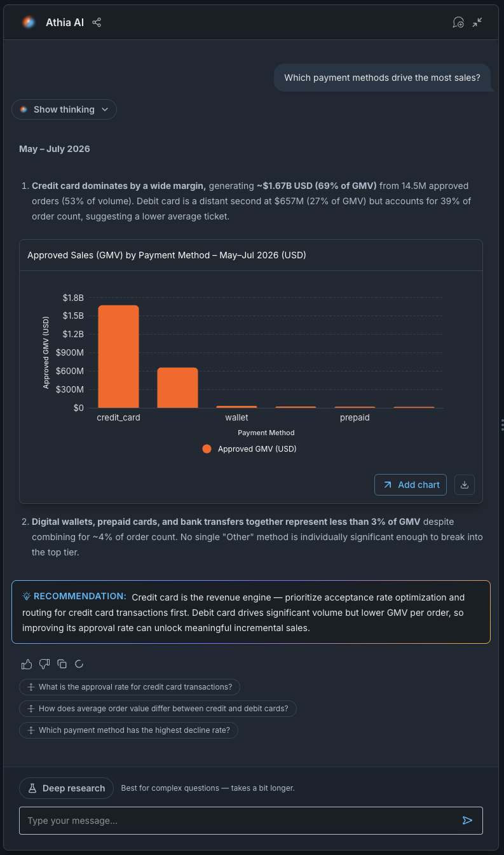Start a new chat via header icon
This screenshot has height=855, width=504.
(458, 22)
